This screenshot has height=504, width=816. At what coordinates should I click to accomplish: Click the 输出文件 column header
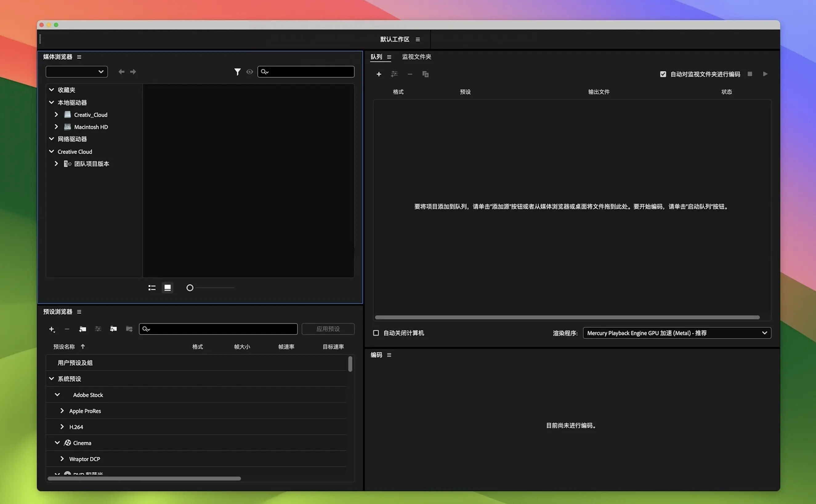(599, 92)
